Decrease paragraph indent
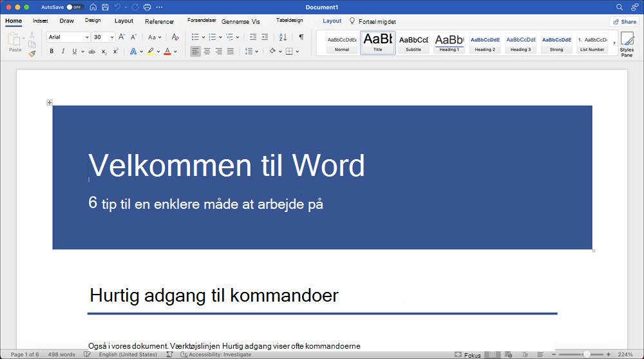 253,37
